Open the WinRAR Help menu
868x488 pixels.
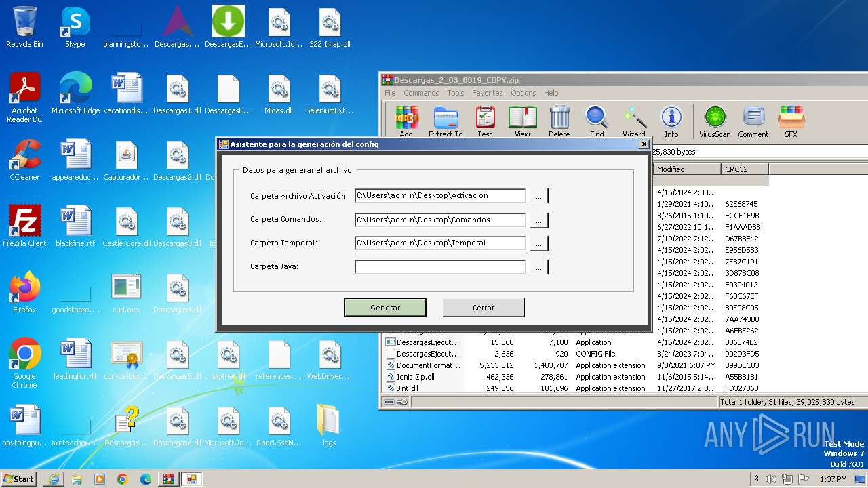(x=551, y=93)
